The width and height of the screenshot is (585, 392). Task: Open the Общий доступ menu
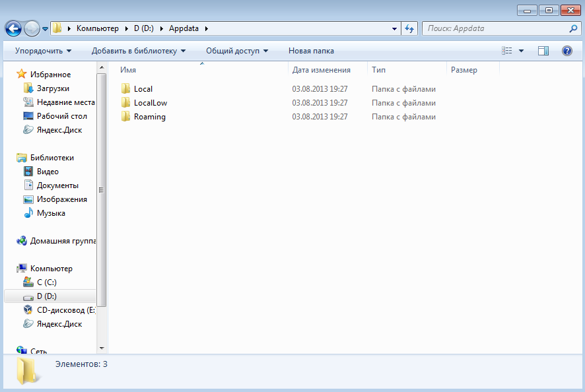[237, 51]
